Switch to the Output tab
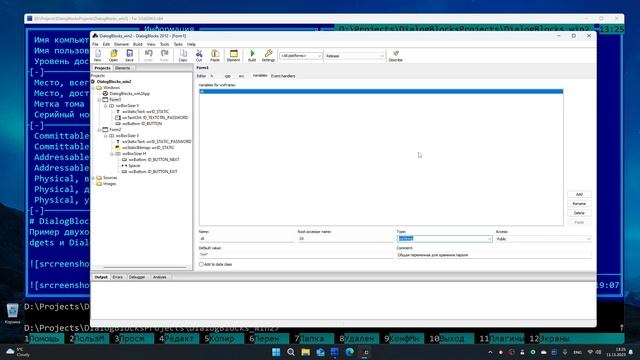 coord(101,277)
